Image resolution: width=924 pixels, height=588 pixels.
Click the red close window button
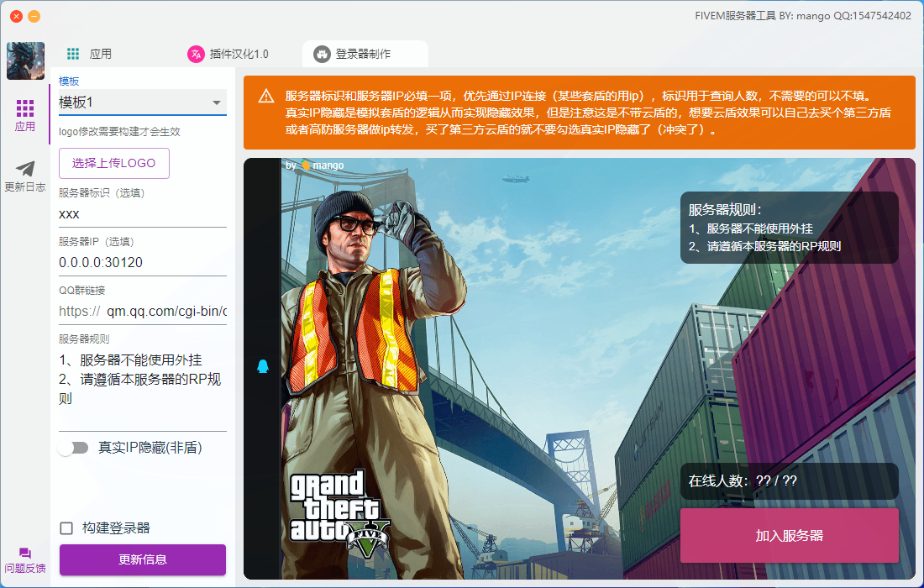click(17, 17)
